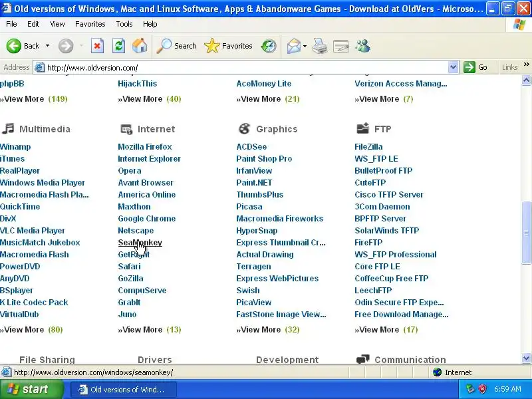Open the Favorites star icon
Image resolution: width=532 pixels, height=399 pixels.
(x=212, y=46)
